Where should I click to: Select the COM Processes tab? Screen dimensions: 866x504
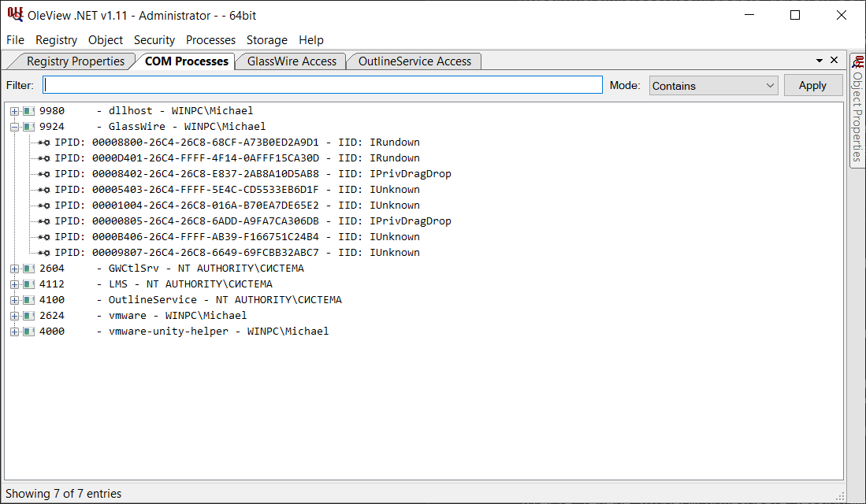tap(187, 61)
